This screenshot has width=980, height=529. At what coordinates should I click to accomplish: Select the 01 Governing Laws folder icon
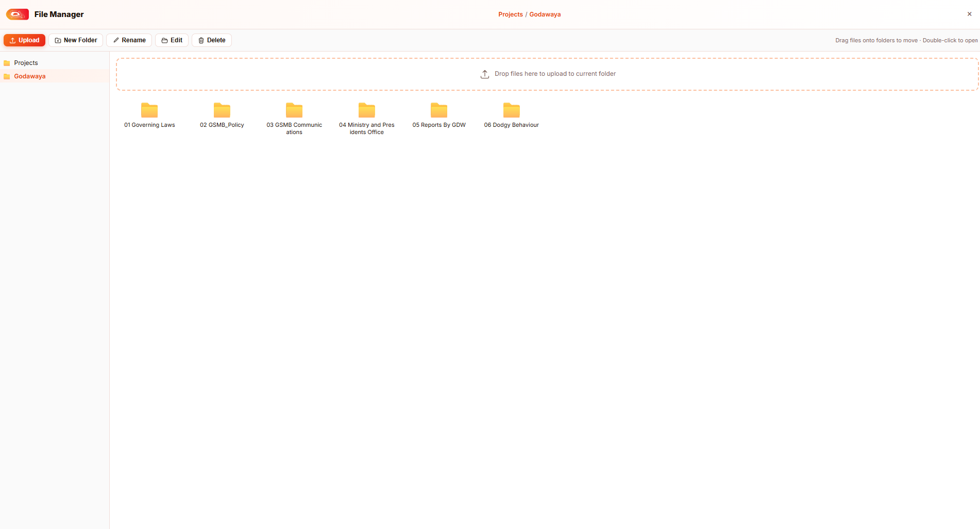coord(149,110)
